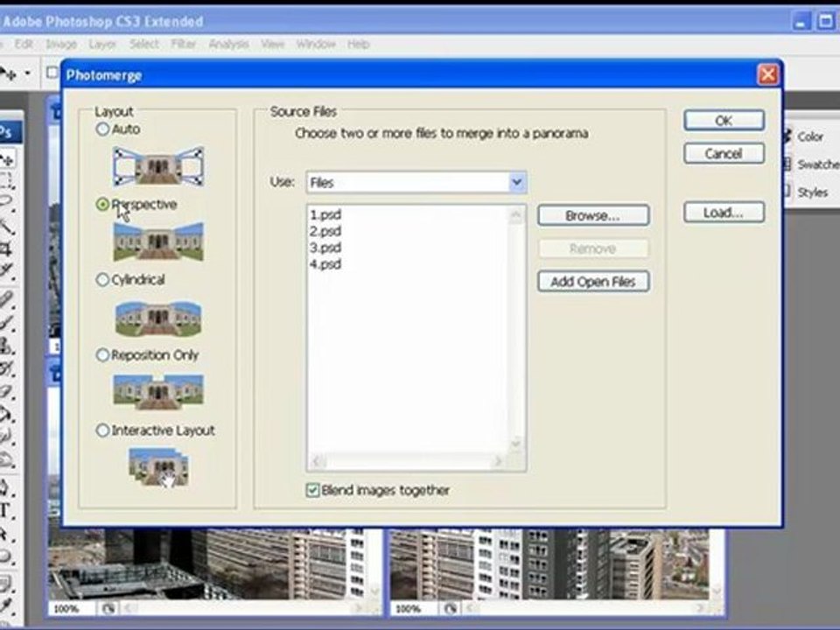
Task: Open the Window menu
Action: click(x=316, y=44)
